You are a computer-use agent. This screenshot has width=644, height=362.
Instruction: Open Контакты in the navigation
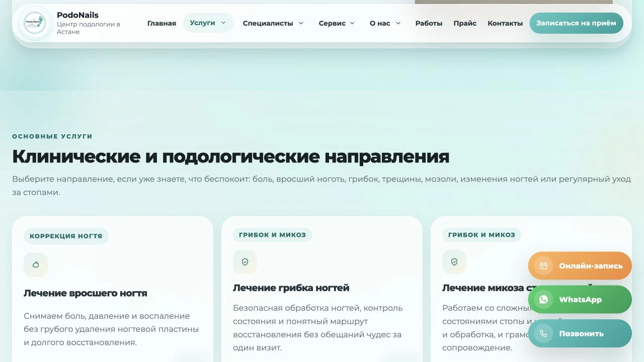(x=505, y=23)
